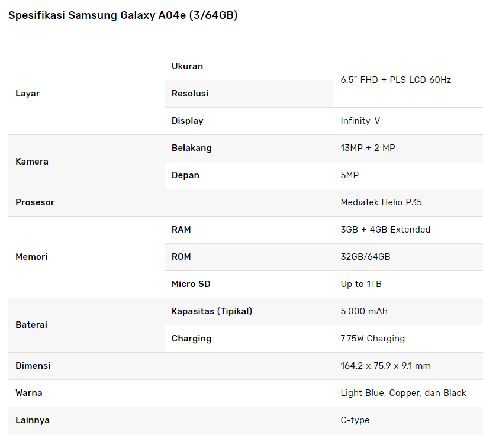Select the MediaTek Helio P35 text
This screenshot has width=483, height=448.
pyautogui.click(x=381, y=202)
